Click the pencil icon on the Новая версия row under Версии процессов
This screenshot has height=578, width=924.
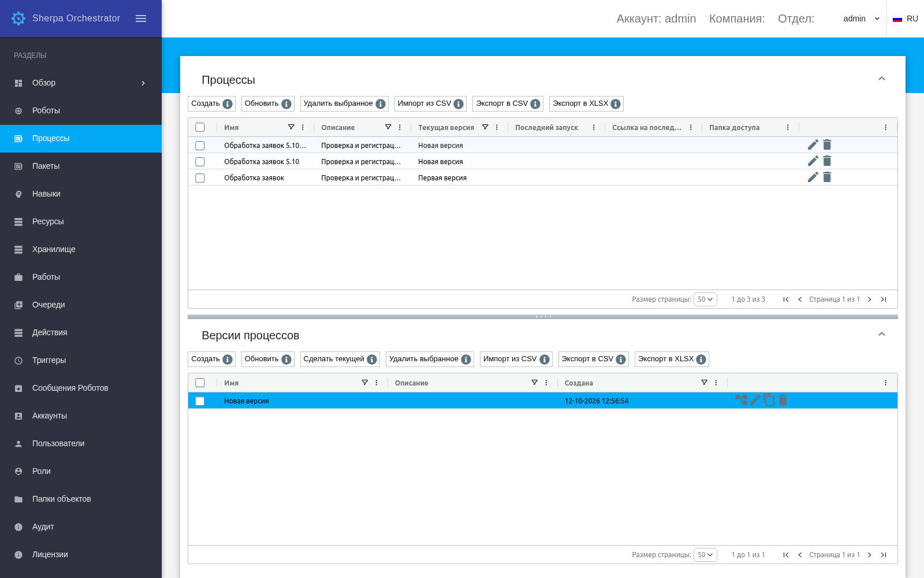click(x=755, y=400)
